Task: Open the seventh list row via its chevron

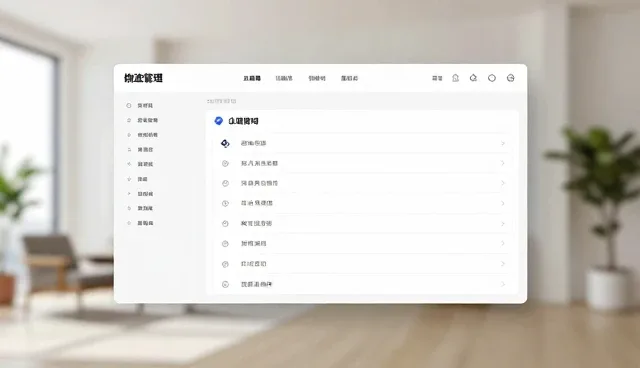Action: pyautogui.click(x=503, y=264)
